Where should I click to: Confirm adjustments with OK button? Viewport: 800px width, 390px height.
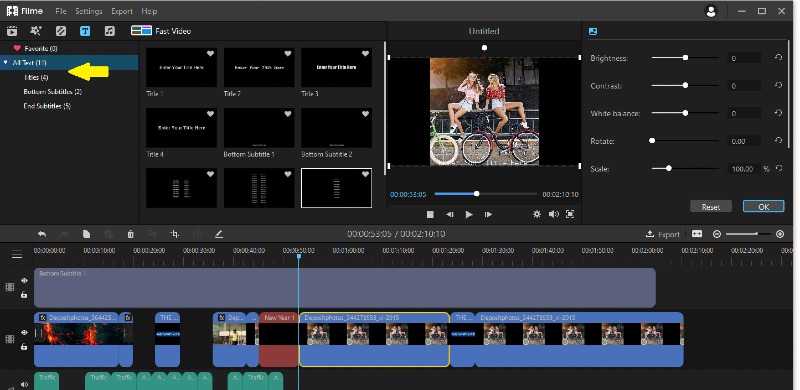click(763, 207)
